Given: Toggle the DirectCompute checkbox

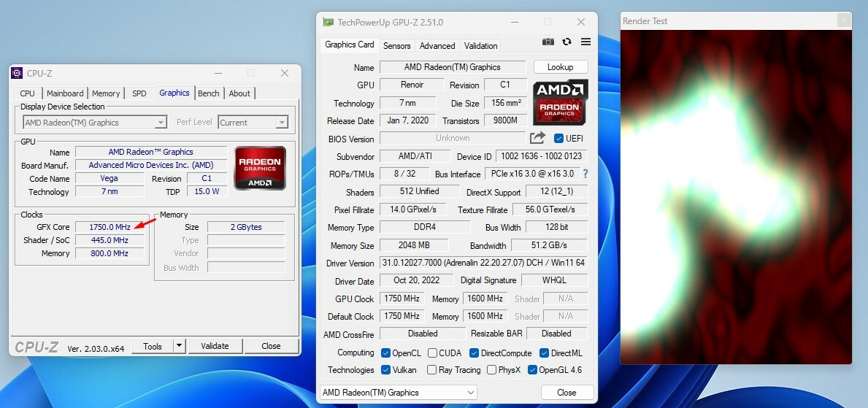Looking at the screenshot, I should pos(474,353).
